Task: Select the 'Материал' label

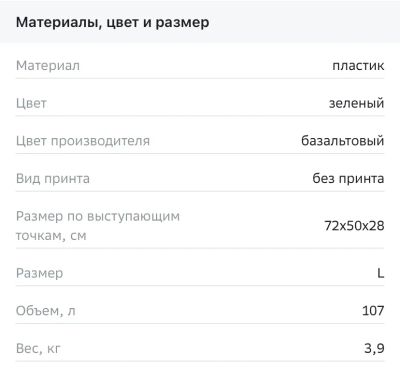Action: pos(48,66)
